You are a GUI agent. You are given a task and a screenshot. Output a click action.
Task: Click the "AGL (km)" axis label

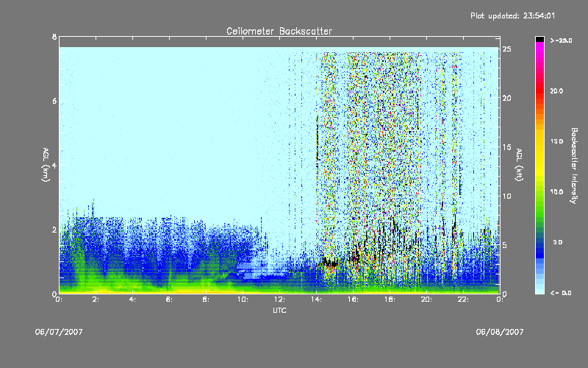pyautogui.click(x=46, y=165)
